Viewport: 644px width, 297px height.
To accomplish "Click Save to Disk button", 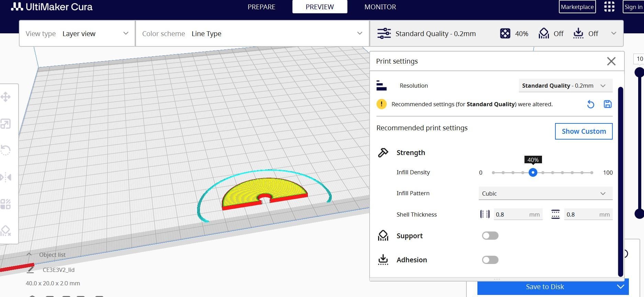I will click(x=545, y=287).
